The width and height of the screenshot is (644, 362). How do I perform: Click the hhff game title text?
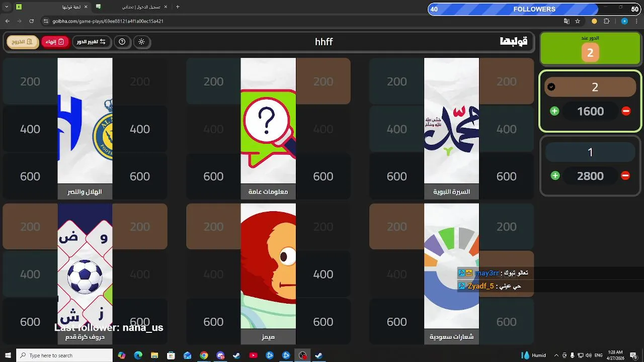coord(324,42)
